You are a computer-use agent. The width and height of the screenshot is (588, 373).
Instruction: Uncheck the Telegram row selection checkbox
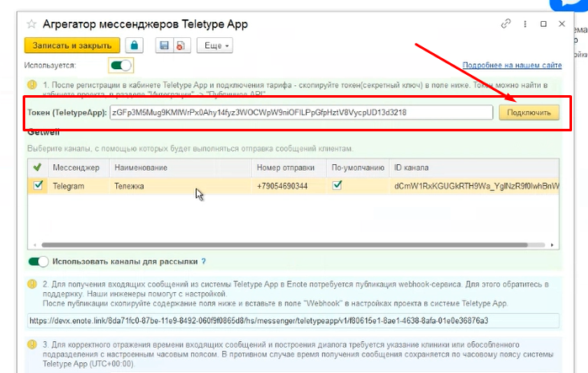click(x=36, y=186)
